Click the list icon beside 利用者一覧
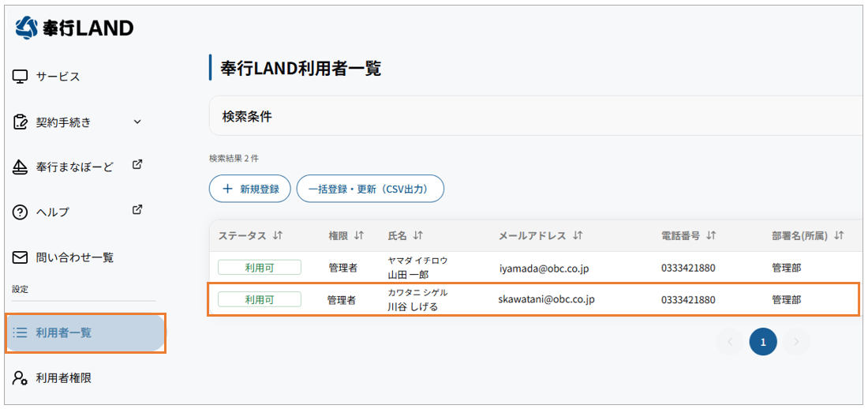 pyautogui.click(x=20, y=332)
